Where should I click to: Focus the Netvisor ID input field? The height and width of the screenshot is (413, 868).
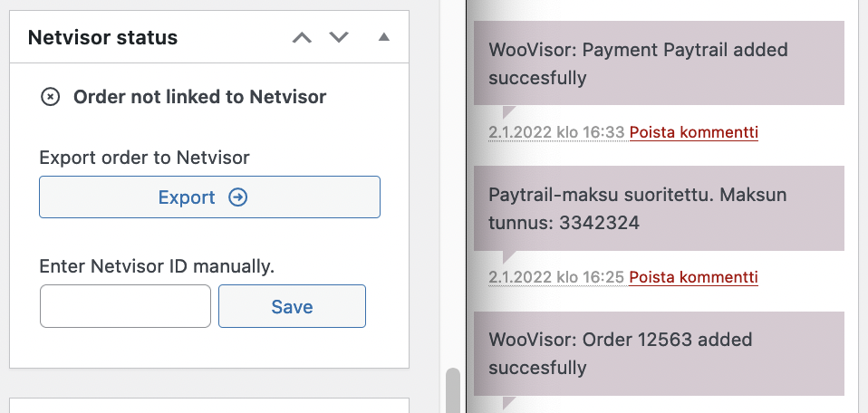[x=125, y=306]
